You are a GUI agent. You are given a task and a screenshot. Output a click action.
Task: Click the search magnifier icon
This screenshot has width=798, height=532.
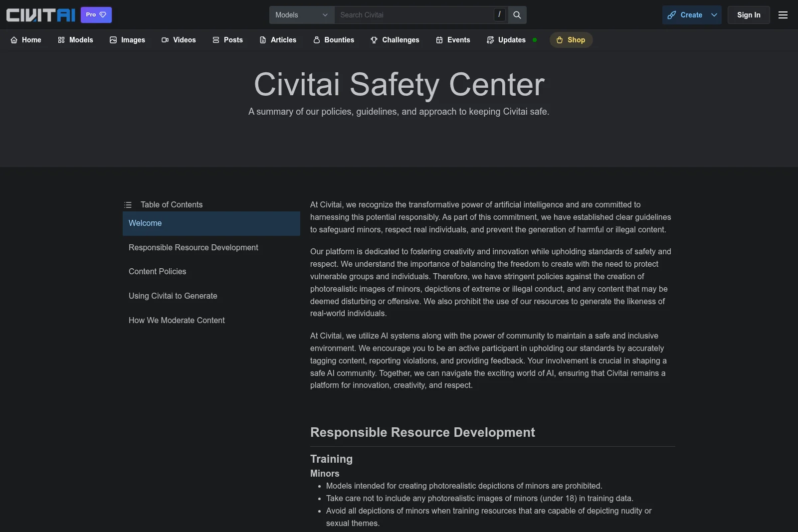(x=517, y=15)
